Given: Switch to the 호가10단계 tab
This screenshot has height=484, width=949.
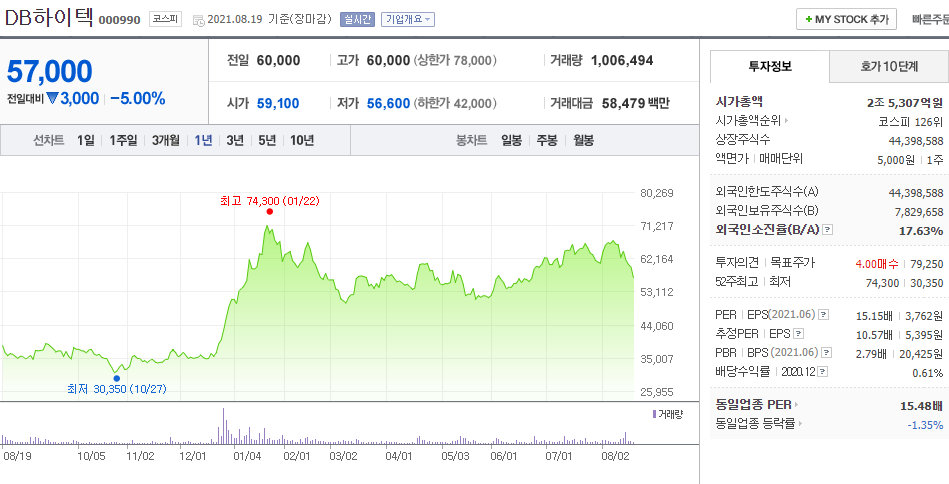Looking at the screenshot, I should [x=889, y=67].
